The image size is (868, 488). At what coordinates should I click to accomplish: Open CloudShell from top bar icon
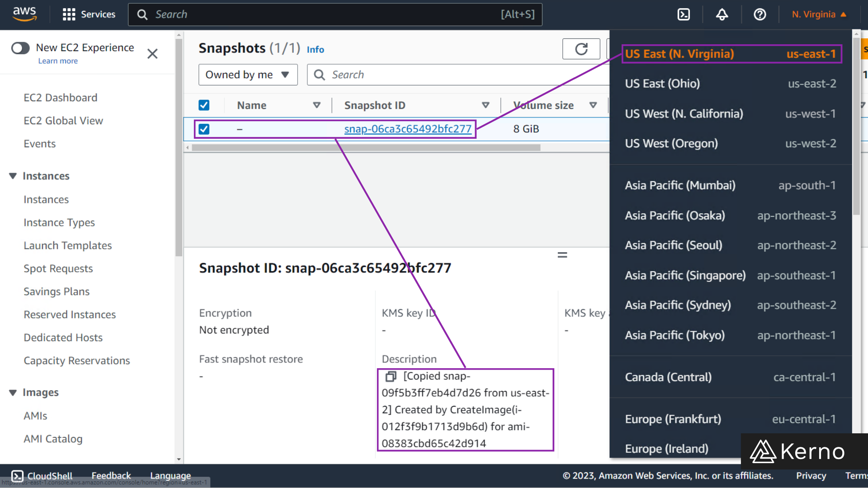tap(684, 14)
